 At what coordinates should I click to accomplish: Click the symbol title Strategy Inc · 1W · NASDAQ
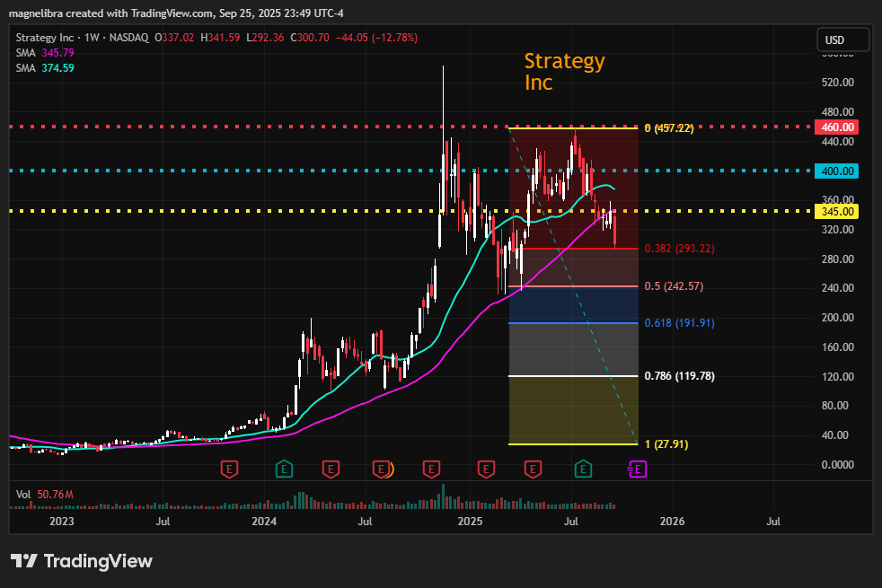82,38
